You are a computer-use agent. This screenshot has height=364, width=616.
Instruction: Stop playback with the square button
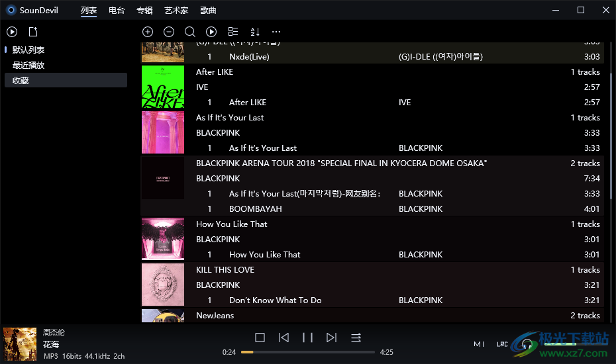[x=260, y=338]
